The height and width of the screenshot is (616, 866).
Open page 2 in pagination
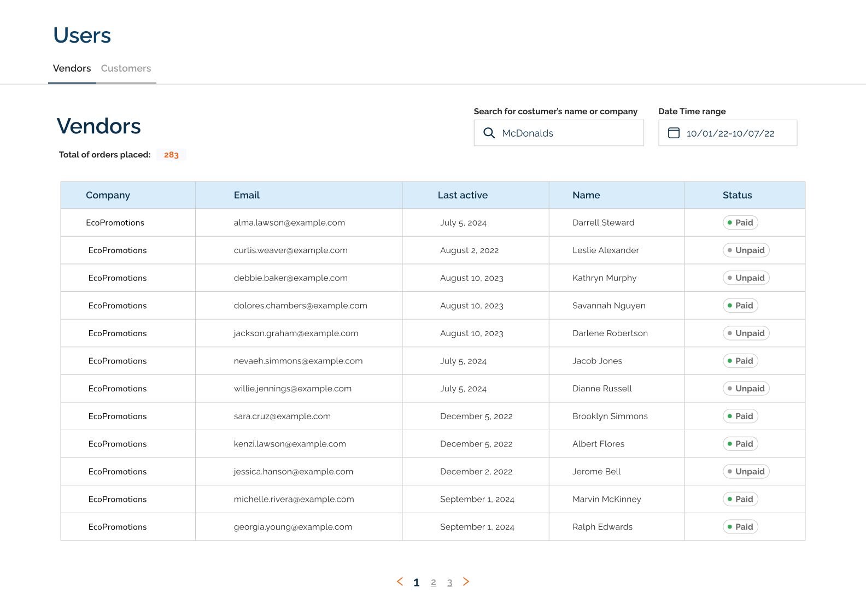coord(434,583)
